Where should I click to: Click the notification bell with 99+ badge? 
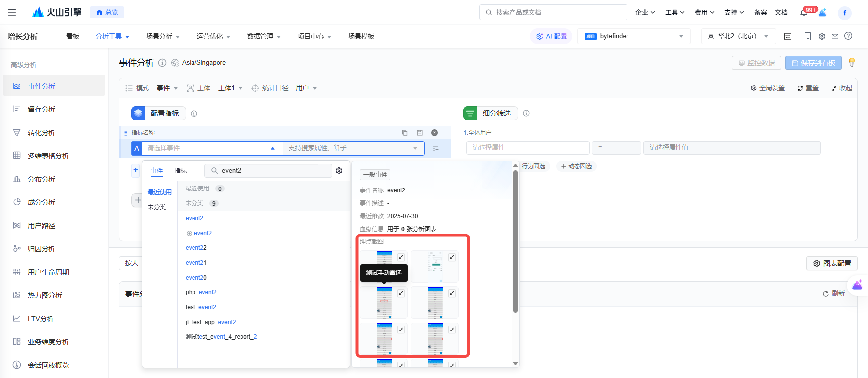tap(804, 13)
